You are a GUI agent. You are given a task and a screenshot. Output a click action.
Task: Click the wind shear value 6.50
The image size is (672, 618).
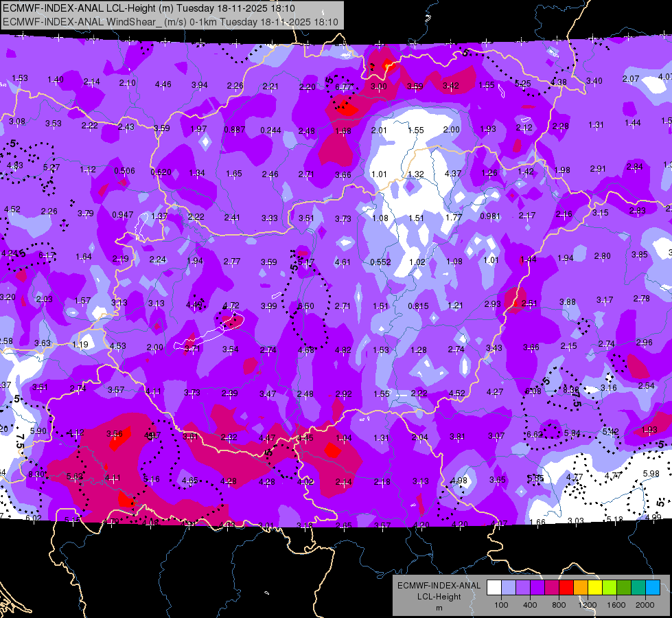coord(306,306)
